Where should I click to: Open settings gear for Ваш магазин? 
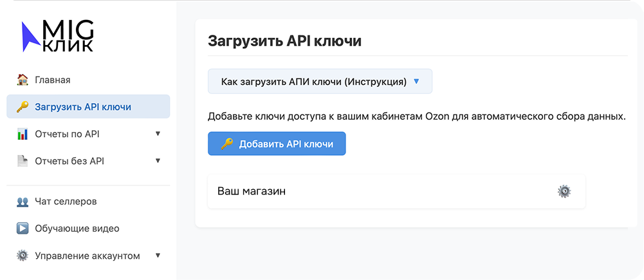tap(564, 191)
